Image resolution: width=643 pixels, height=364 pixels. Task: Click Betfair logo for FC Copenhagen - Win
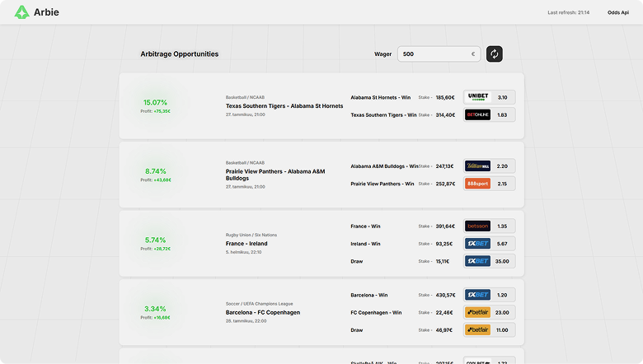pos(477,312)
